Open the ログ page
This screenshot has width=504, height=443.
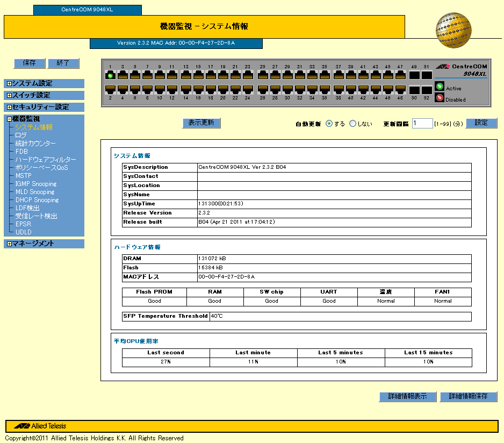21,135
